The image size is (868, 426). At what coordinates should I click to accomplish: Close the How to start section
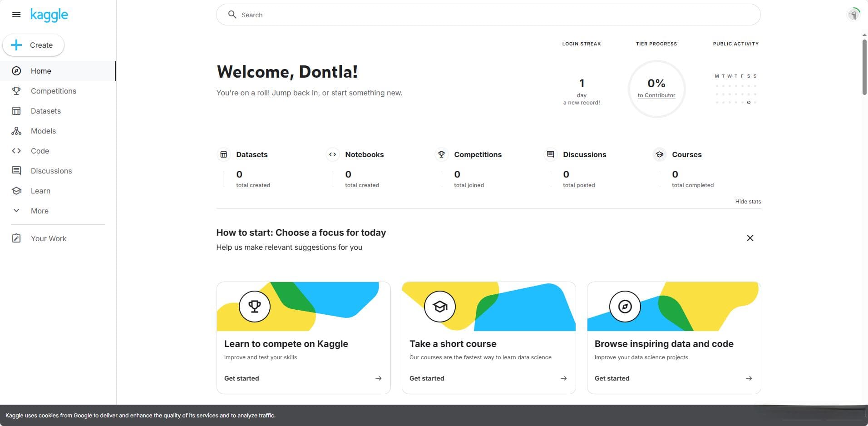[x=750, y=238]
